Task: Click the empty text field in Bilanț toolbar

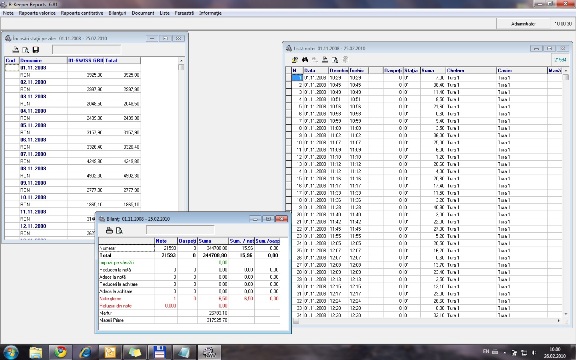Action: 180,230
